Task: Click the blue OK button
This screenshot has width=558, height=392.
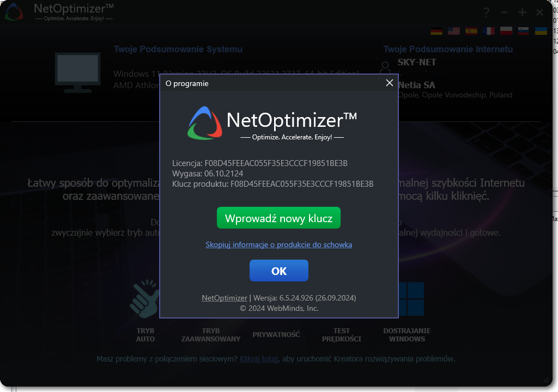Action: click(278, 271)
